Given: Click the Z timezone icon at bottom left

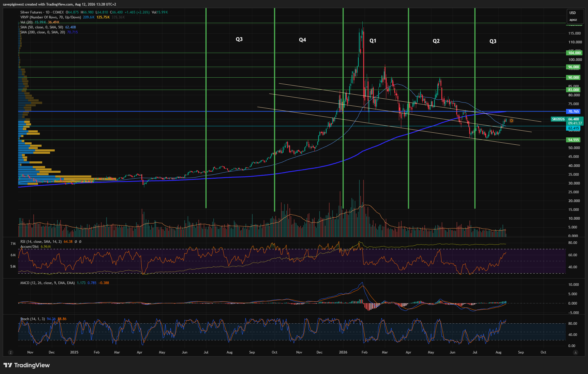Looking at the screenshot, I should pyautogui.click(x=11, y=352).
